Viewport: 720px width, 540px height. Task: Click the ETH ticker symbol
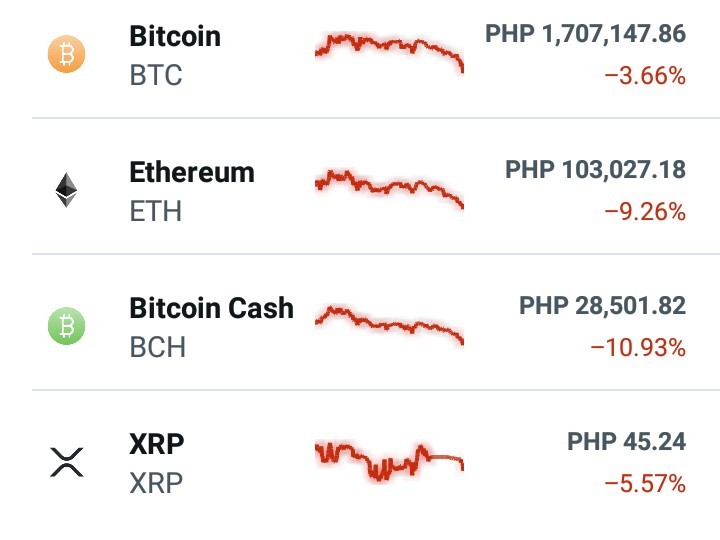click(x=156, y=211)
